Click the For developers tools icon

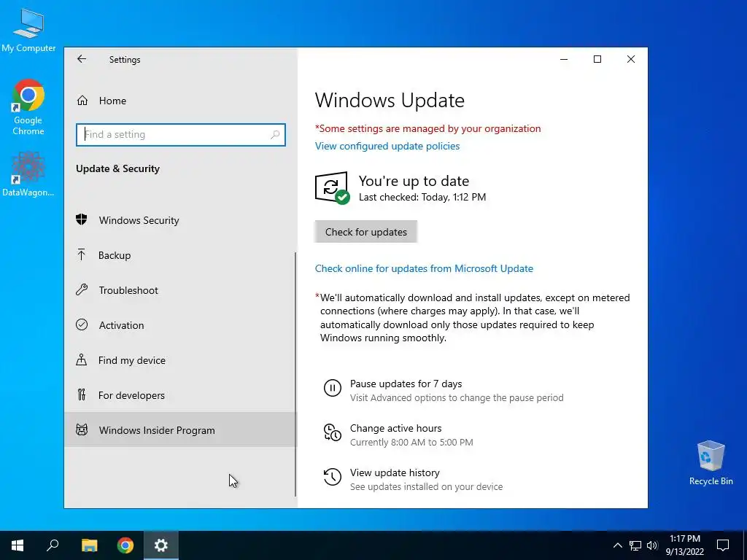82,394
